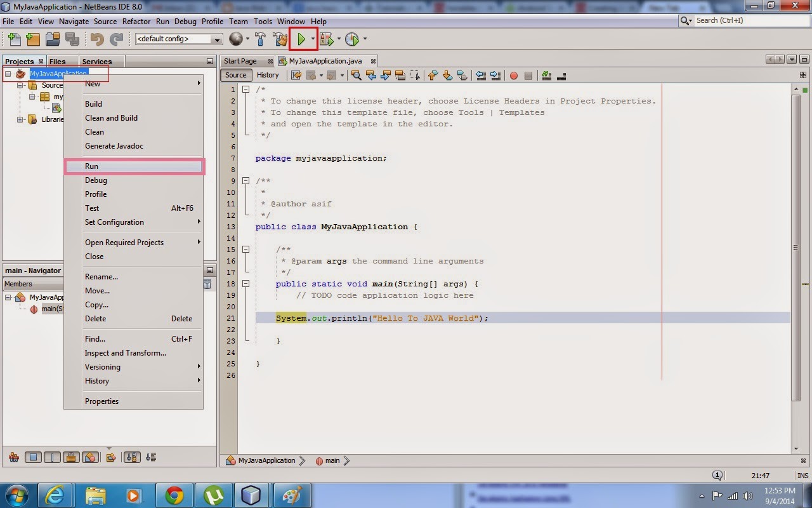Click Find Next Occurrence arrow icon
Image resolution: width=812 pixels, height=508 pixels.
[385, 75]
